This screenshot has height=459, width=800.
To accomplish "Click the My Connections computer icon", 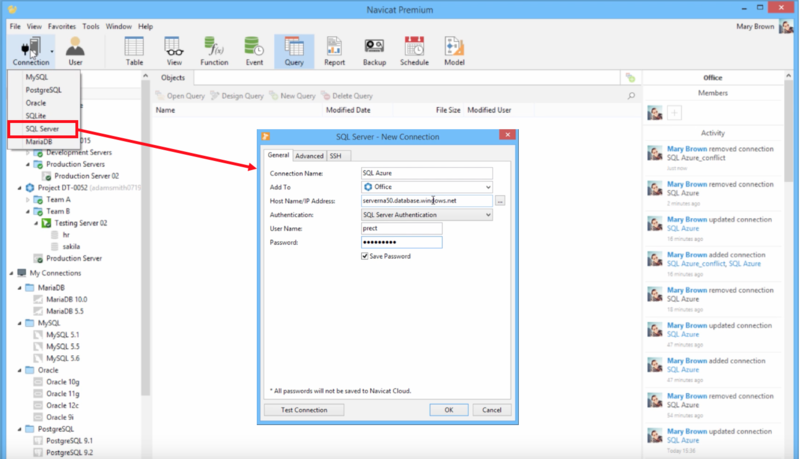I will tap(21, 273).
